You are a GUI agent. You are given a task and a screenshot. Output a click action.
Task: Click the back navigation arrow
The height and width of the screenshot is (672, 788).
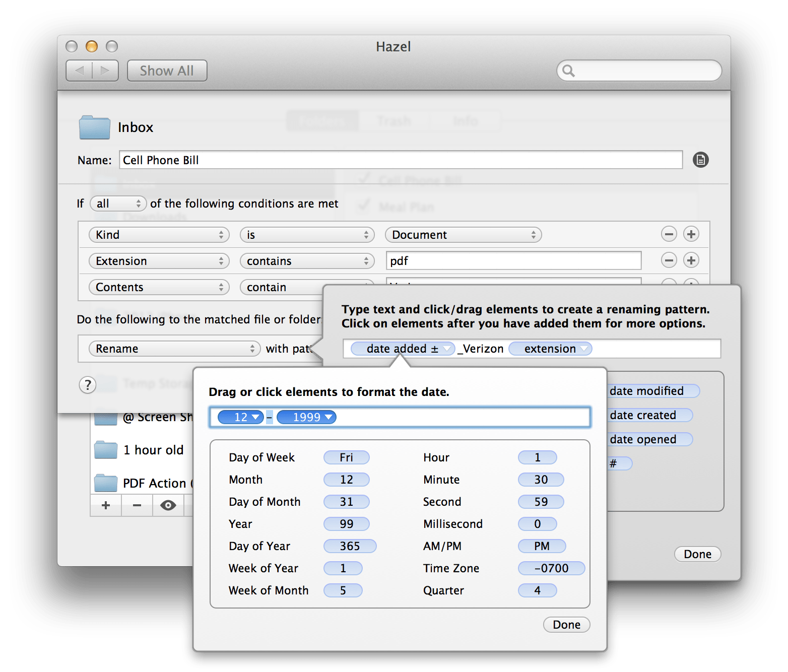point(79,71)
